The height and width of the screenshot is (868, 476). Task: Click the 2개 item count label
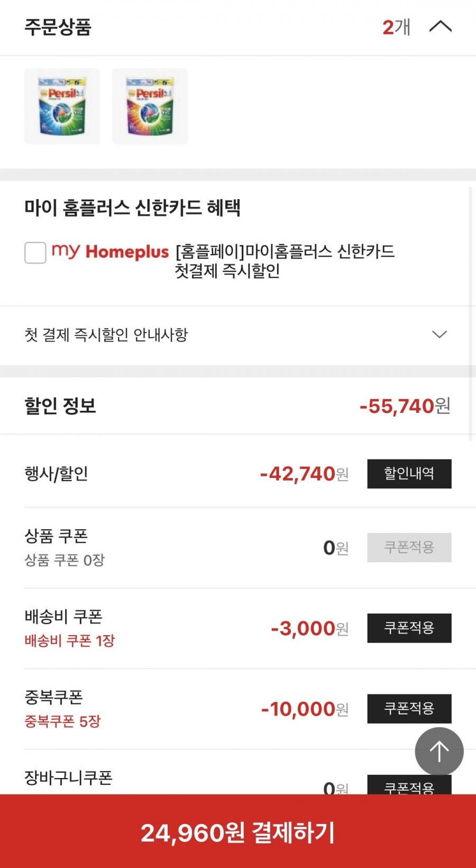point(396,27)
